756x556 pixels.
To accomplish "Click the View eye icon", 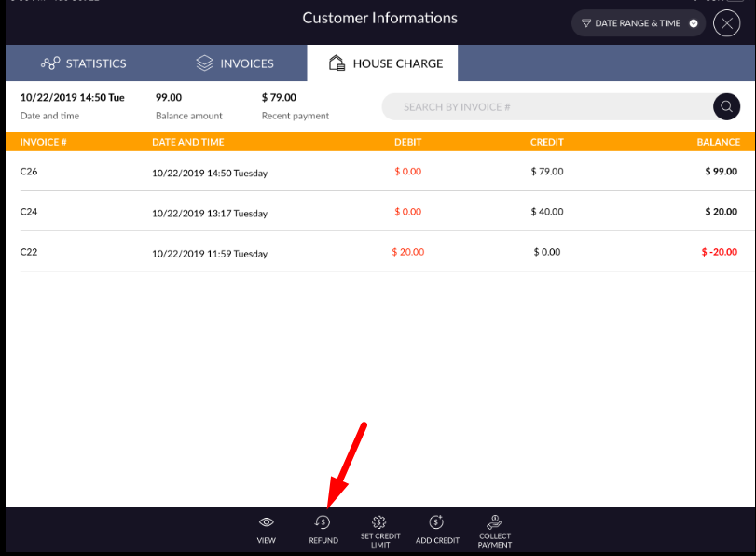I will 267,523.
